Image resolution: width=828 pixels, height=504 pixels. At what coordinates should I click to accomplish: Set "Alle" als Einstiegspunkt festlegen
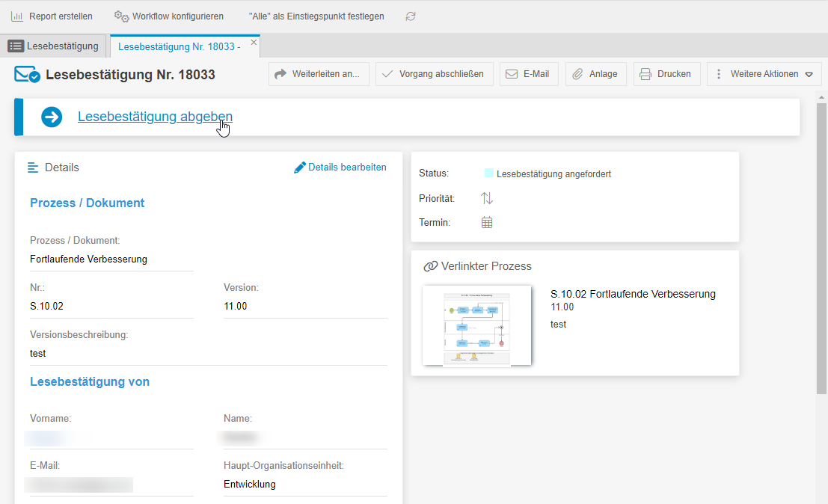tap(316, 16)
